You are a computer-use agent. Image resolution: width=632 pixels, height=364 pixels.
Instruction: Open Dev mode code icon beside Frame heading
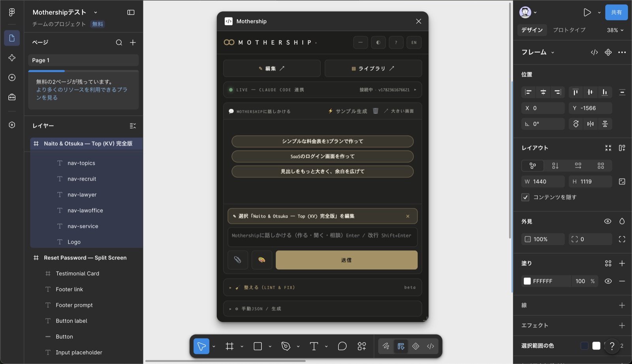pos(594,52)
